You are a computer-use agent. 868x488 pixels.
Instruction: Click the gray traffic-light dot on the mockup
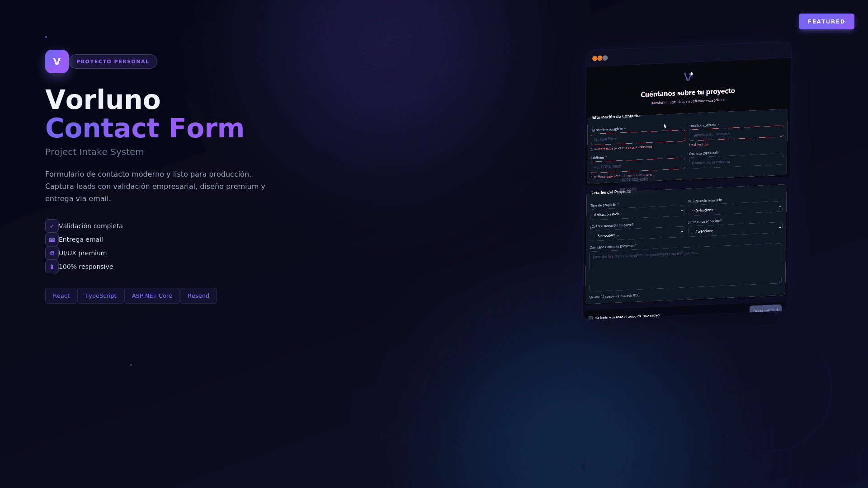click(x=604, y=58)
